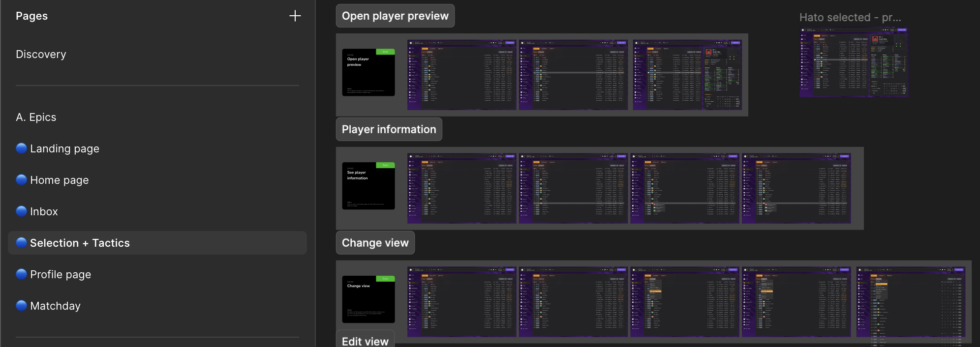Select the Open player preview section label
Screen dimensions: 980x347
tap(395, 16)
